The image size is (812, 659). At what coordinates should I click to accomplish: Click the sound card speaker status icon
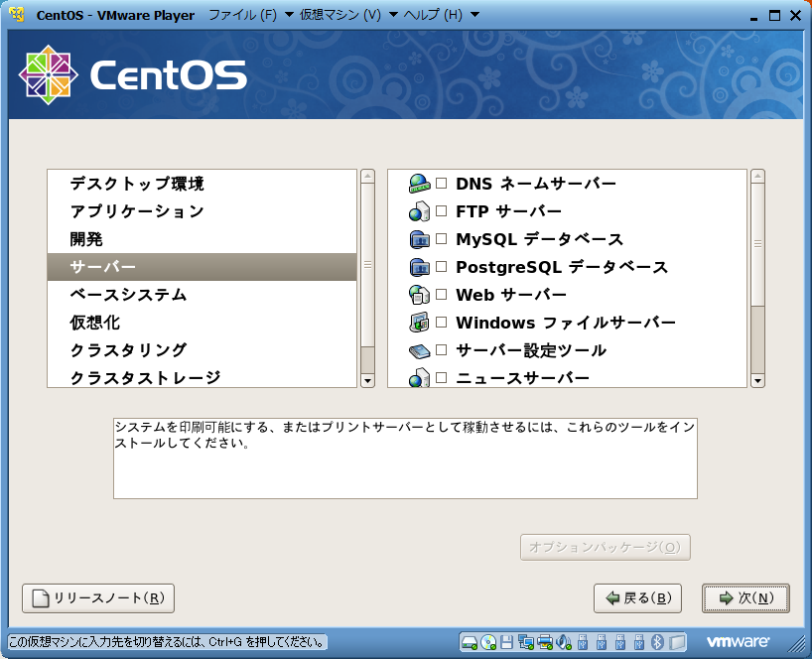click(x=564, y=641)
